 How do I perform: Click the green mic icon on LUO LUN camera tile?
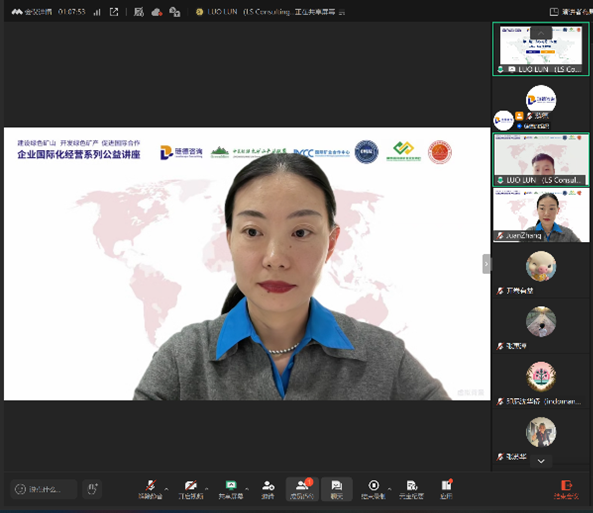click(500, 180)
